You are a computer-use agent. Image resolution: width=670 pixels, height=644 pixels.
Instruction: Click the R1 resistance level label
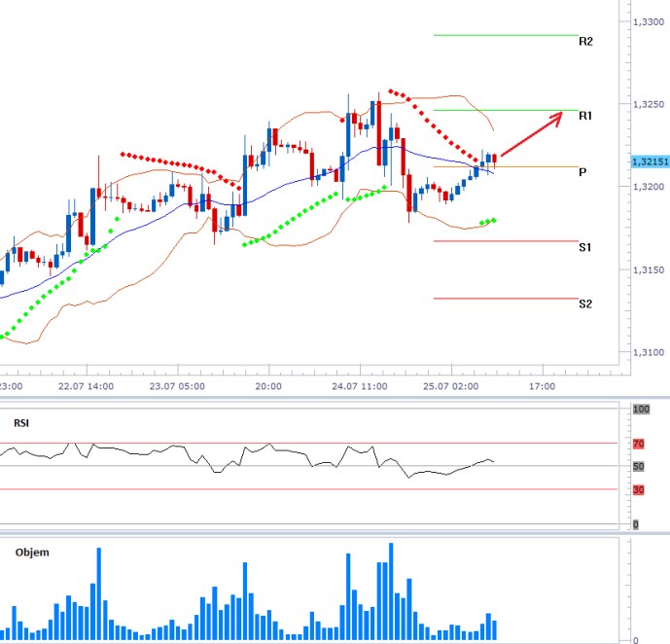point(585,116)
